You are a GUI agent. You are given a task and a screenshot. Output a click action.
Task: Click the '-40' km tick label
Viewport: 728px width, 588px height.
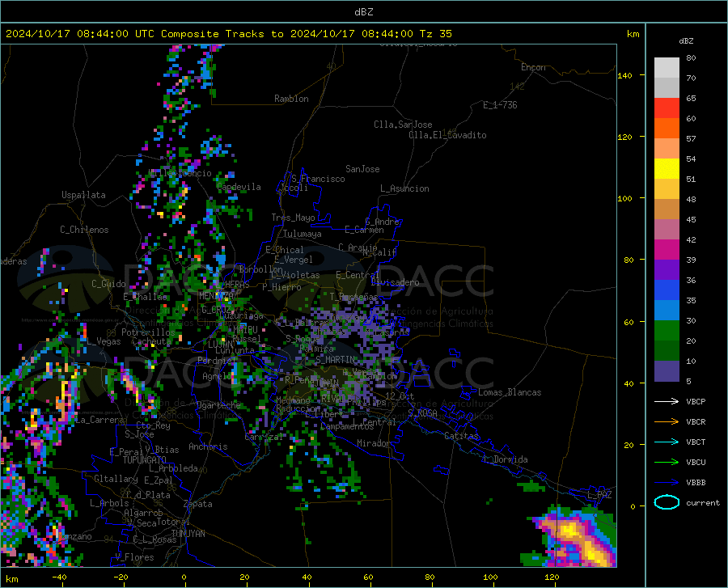pyautogui.click(x=59, y=577)
